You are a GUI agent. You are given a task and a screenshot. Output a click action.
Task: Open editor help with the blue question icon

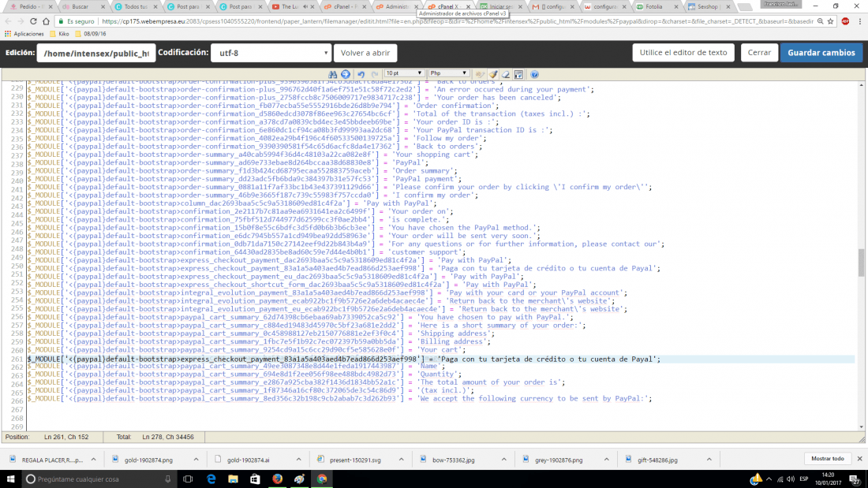point(534,74)
